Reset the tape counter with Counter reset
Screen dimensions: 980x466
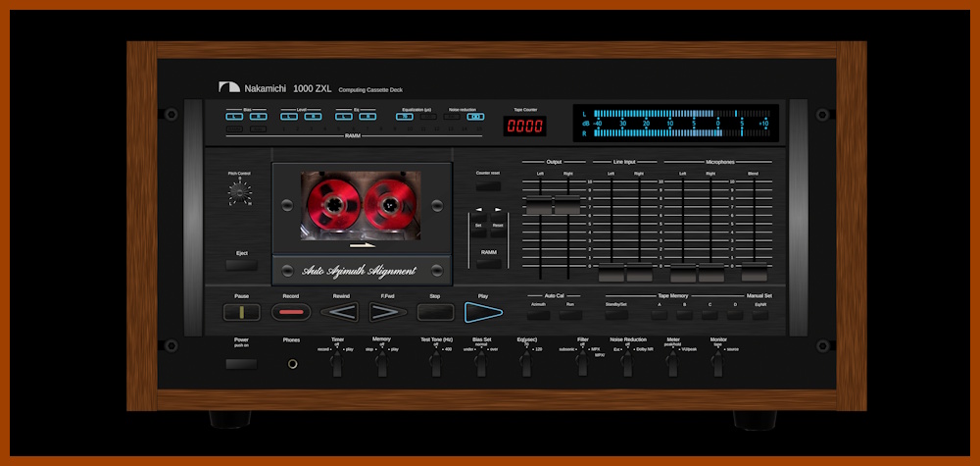tap(488, 186)
